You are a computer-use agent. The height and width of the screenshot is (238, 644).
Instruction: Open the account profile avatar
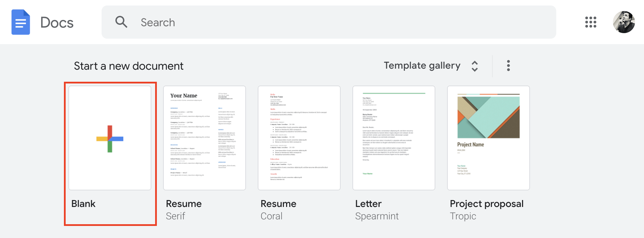coord(624,22)
